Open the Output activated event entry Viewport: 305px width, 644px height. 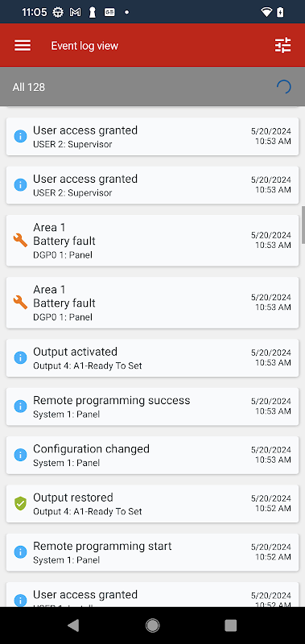152,357
